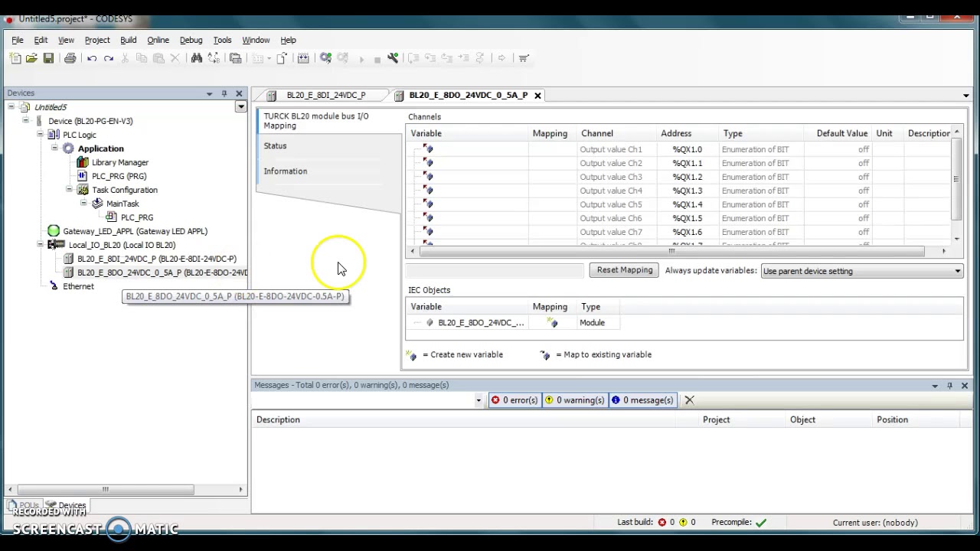Click the green Gateway LED icon
The height and width of the screenshot is (551, 980).
click(54, 231)
